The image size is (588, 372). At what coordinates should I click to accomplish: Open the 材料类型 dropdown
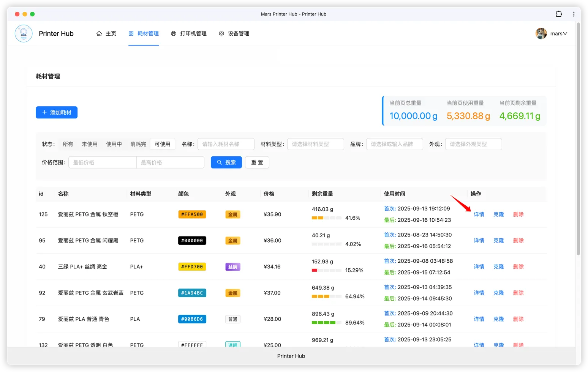[x=315, y=144]
